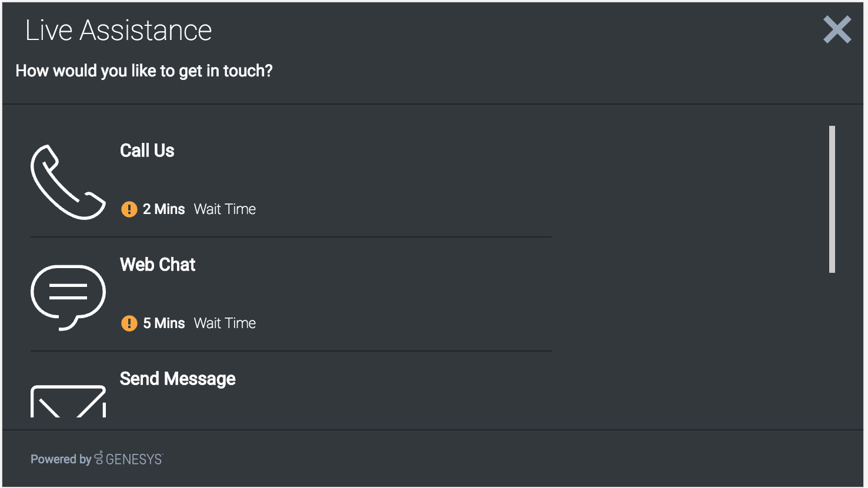Click the Send Message envelope icon
Screen dimensions: 868x488
[x=68, y=402]
